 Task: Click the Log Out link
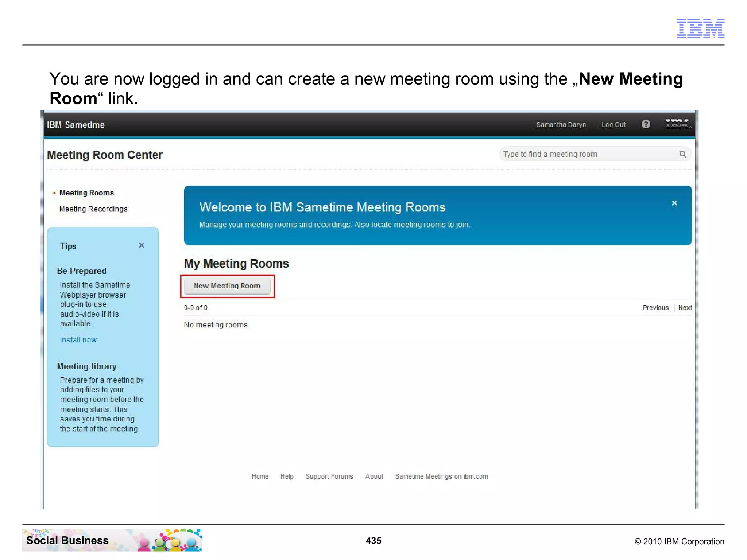point(613,125)
